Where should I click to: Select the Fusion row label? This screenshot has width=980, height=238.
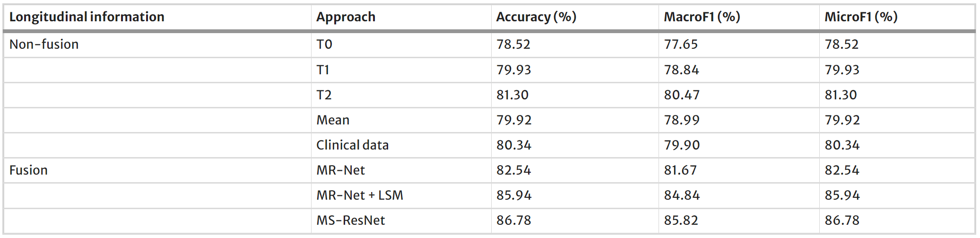coord(28,170)
